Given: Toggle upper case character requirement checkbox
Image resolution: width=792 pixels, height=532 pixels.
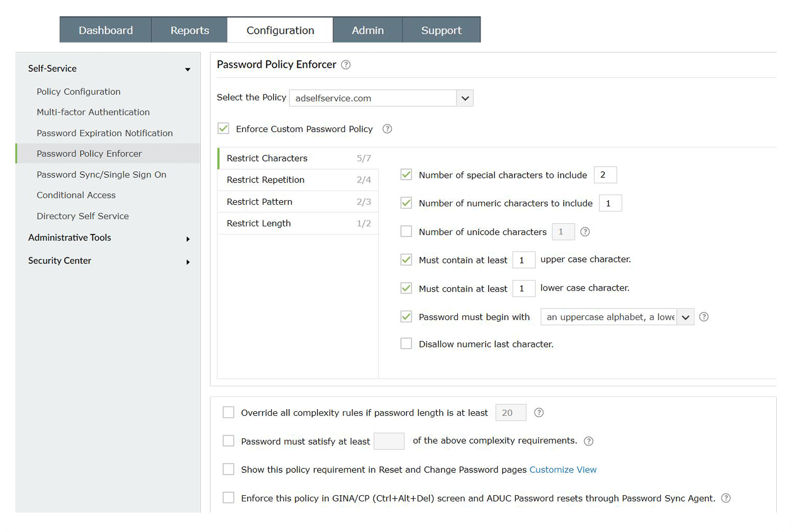Looking at the screenshot, I should [406, 260].
